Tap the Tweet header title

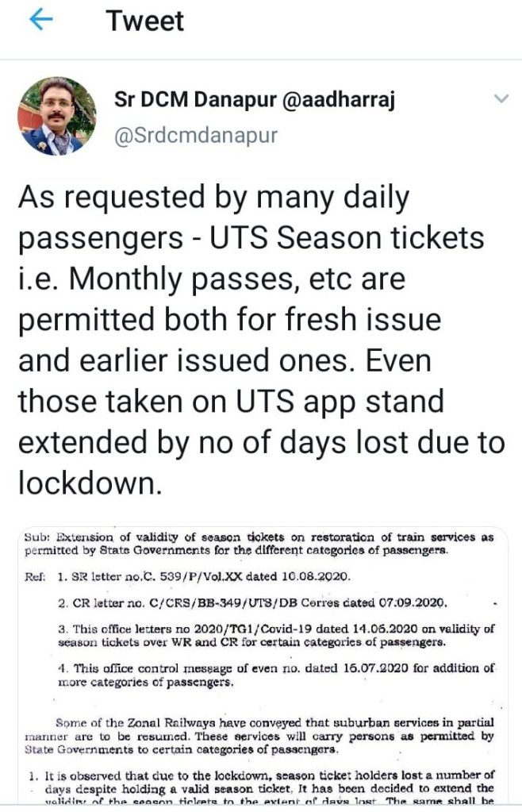145,21
